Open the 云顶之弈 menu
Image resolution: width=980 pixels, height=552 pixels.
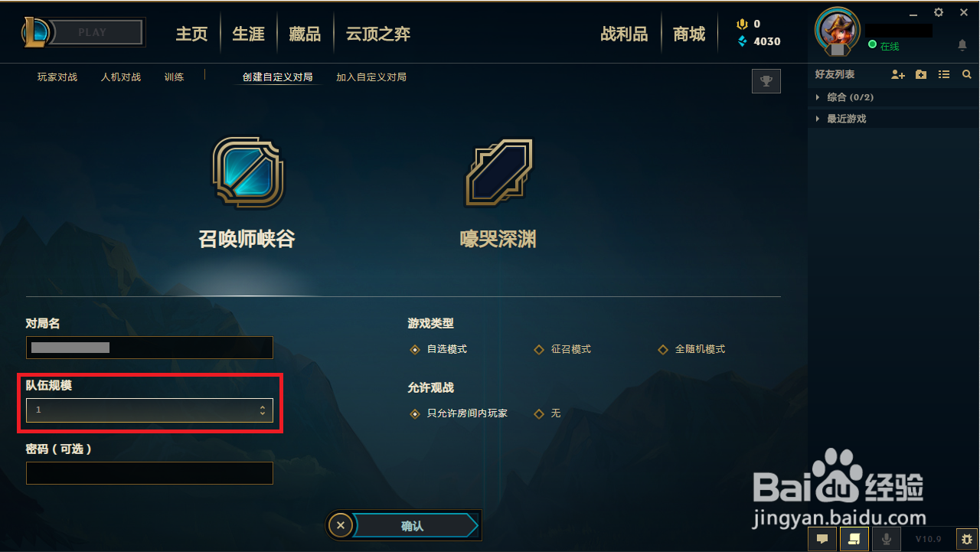[378, 34]
